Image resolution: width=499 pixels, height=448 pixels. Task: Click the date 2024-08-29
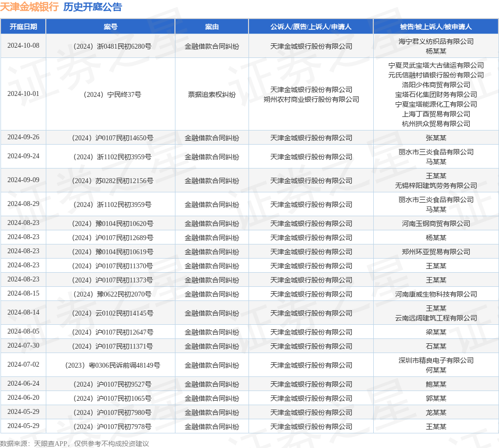tap(23, 204)
